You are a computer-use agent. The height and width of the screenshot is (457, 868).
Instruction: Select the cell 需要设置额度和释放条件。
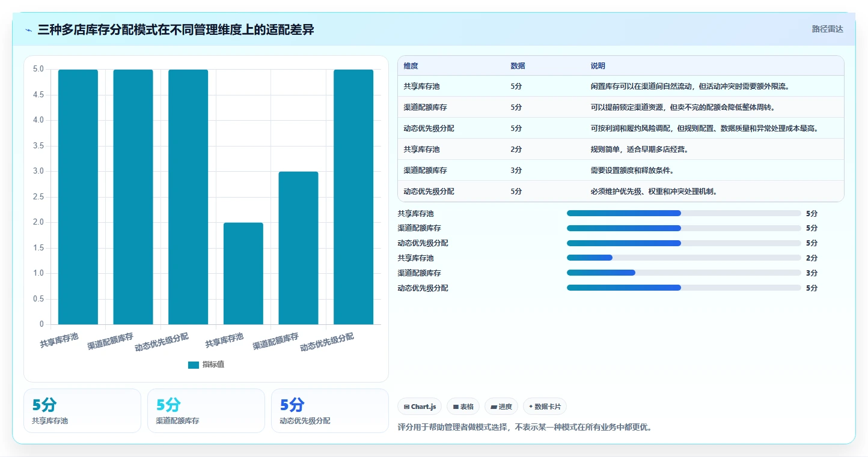point(632,171)
